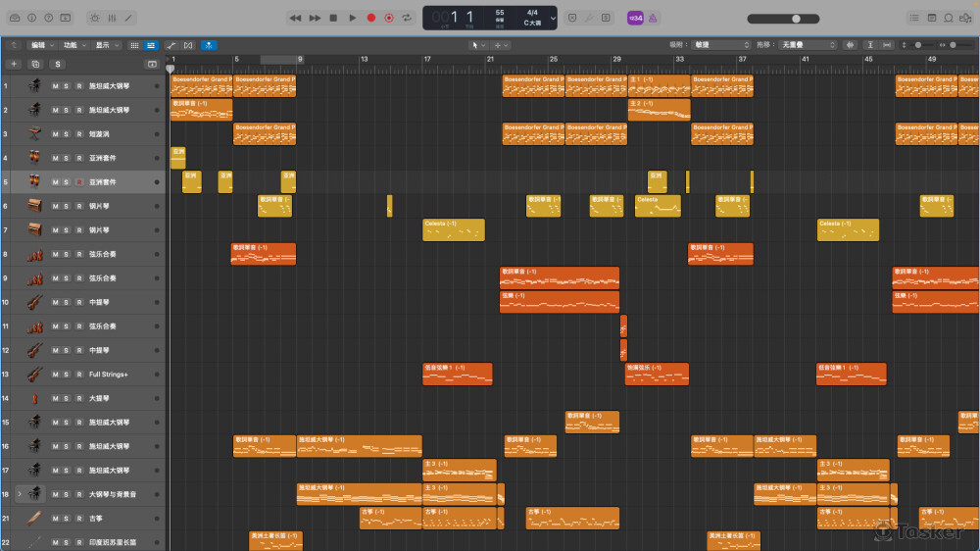
Task: Solo track 3 短波涡
Action: [67, 134]
